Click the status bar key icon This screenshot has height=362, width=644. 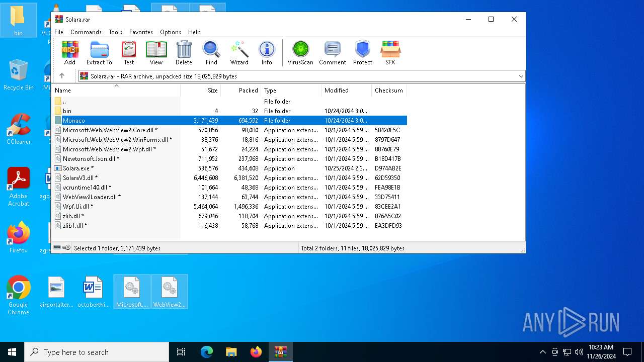tap(66, 248)
